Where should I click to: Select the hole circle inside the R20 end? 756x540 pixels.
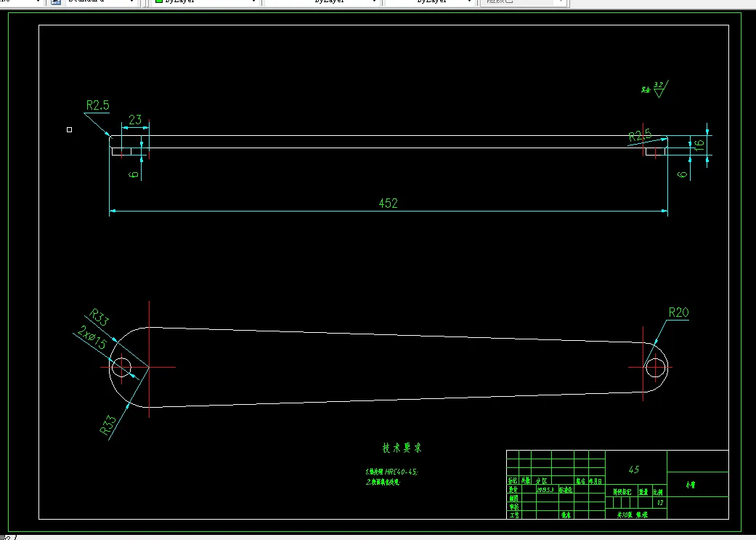[656, 368]
